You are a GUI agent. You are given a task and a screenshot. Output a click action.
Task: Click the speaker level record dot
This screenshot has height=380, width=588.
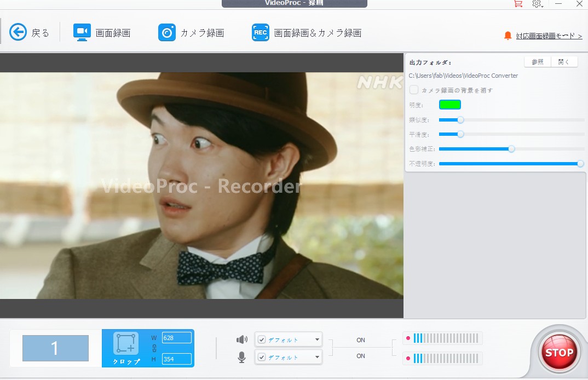408,338
